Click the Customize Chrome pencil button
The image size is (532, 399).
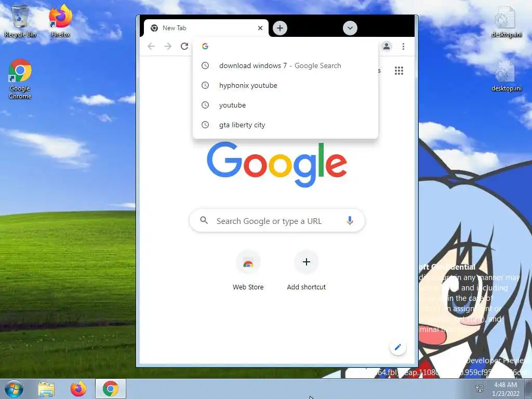pos(397,347)
